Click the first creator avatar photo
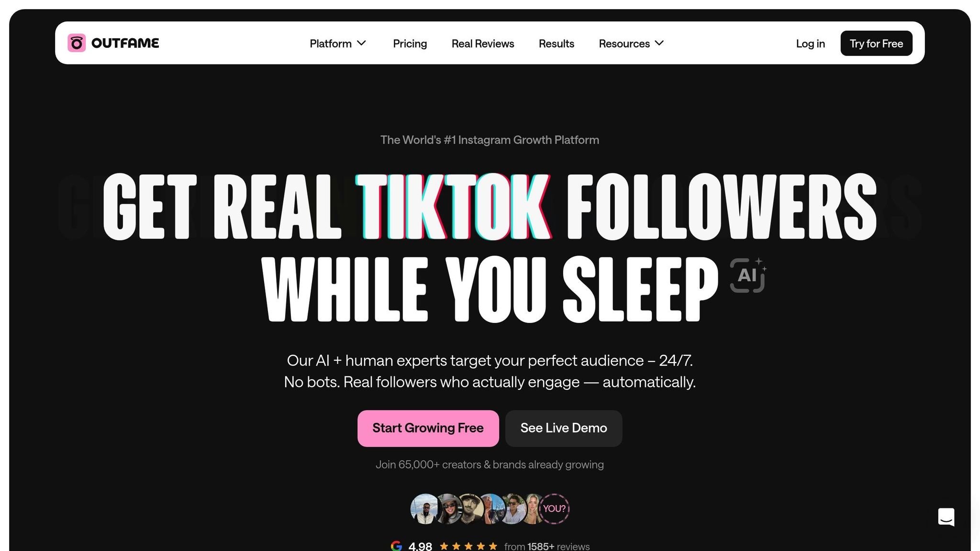This screenshot has width=980, height=551. click(x=424, y=508)
